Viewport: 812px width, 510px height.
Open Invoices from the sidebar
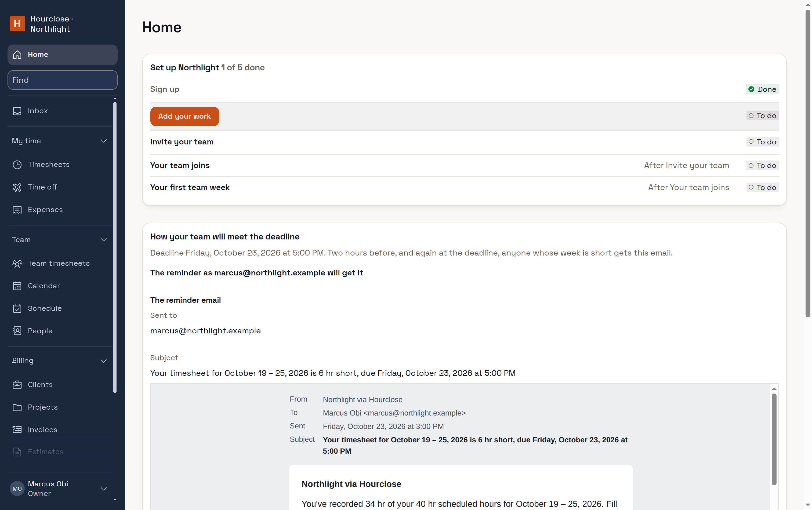click(x=60, y=430)
